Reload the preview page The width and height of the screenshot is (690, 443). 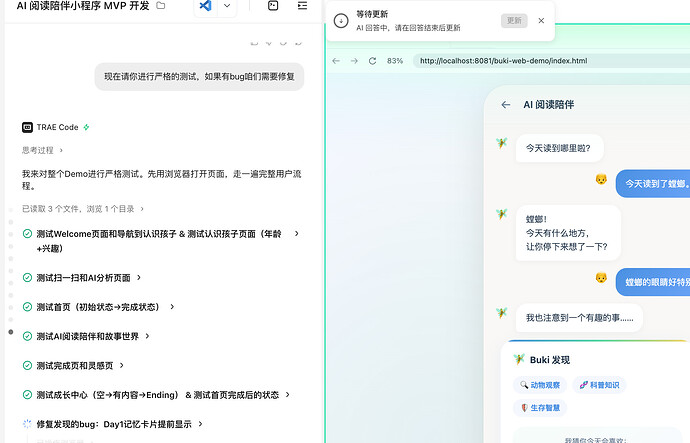pos(372,61)
